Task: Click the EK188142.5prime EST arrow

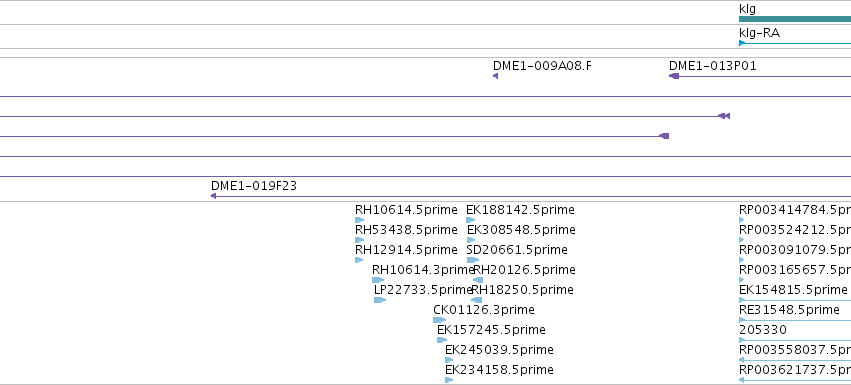Action: (470, 220)
